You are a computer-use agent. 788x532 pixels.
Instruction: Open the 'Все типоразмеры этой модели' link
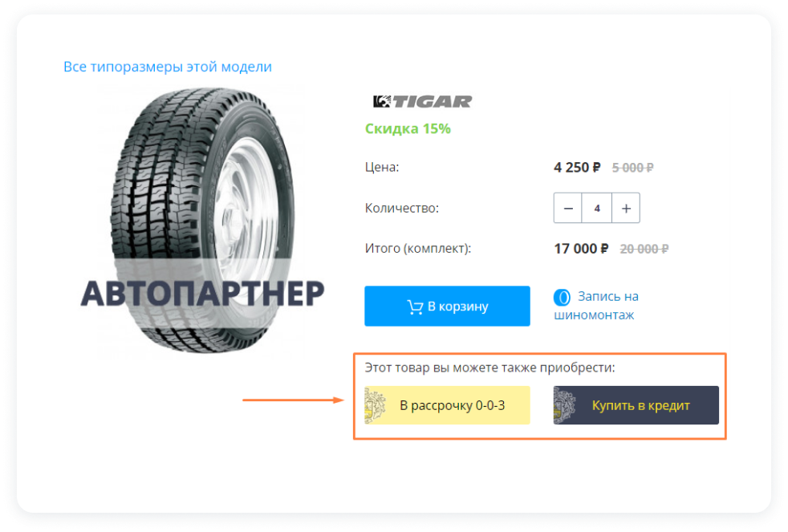pyautogui.click(x=168, y=67)
